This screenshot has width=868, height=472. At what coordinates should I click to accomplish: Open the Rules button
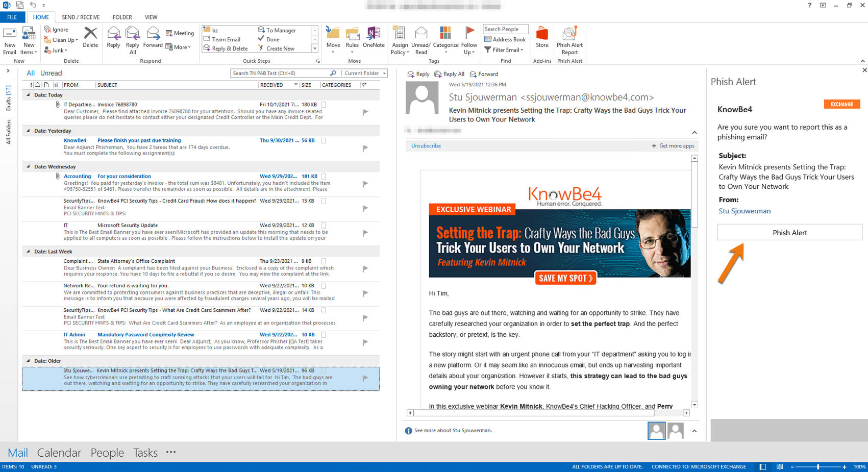point(352,41)
